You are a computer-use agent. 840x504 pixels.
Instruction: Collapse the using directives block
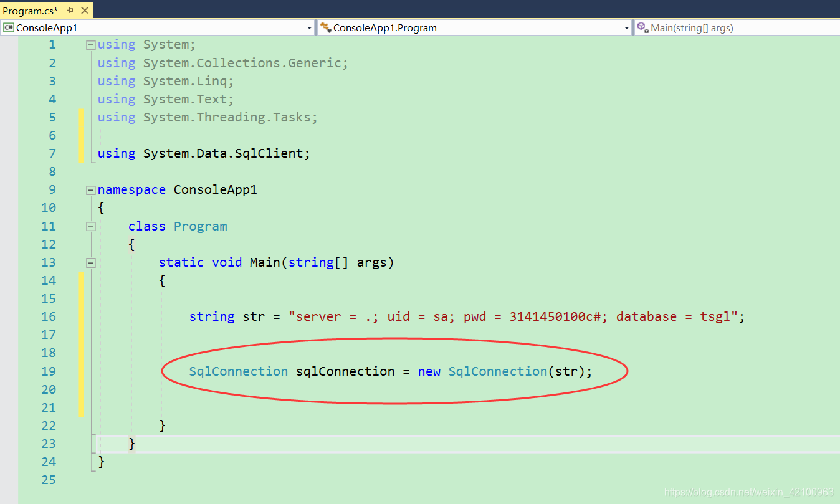click(91, 45)
